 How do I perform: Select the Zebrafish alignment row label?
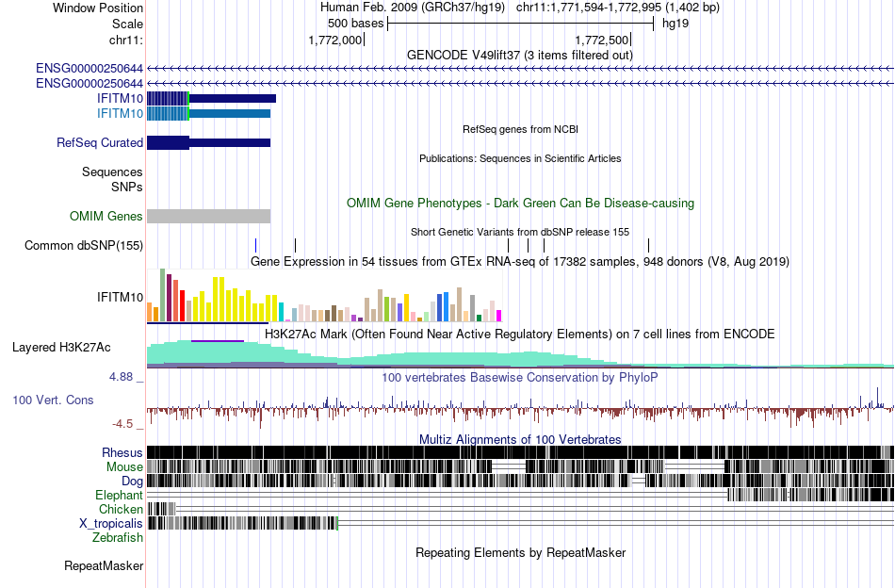pyautogui.click(x=118, y=537)
